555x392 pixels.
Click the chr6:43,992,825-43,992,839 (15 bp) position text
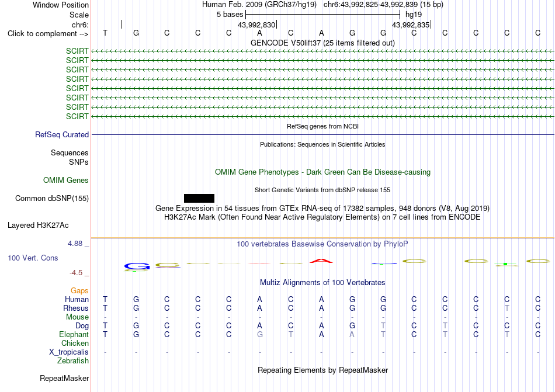[383, 5]
